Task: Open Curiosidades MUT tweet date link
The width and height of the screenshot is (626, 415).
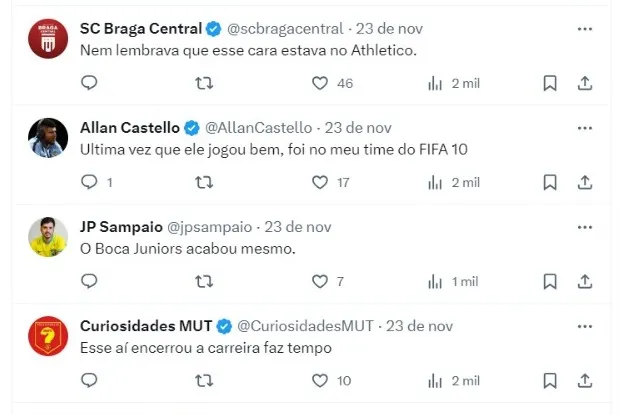Action: point(420,325)
